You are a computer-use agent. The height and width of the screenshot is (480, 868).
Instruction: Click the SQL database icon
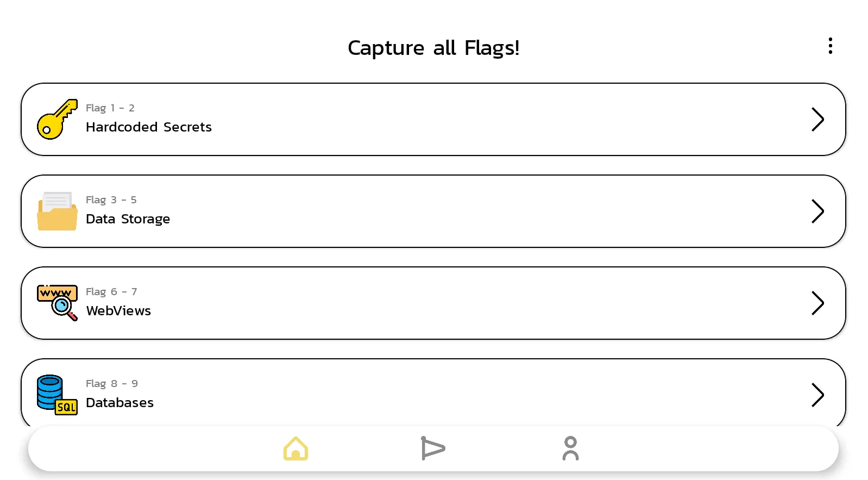click(57, 395)
